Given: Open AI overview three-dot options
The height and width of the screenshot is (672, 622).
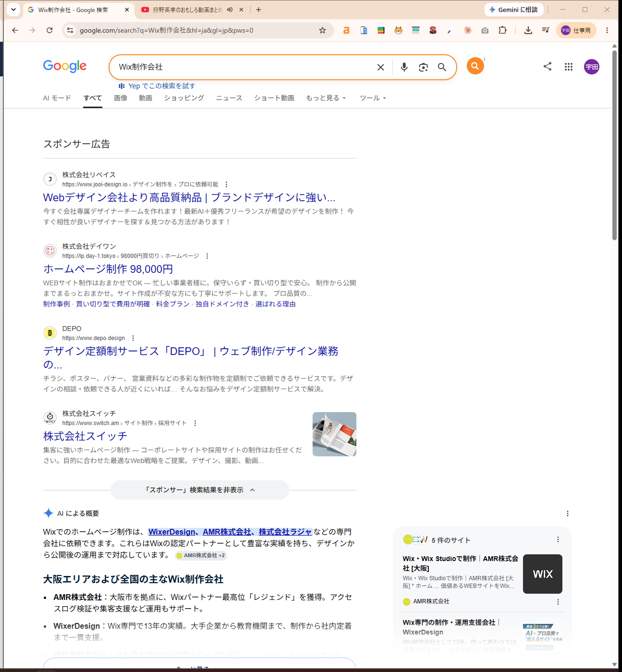Looking at the screenshot, I should pyautogui.click(x=568, y=513).
